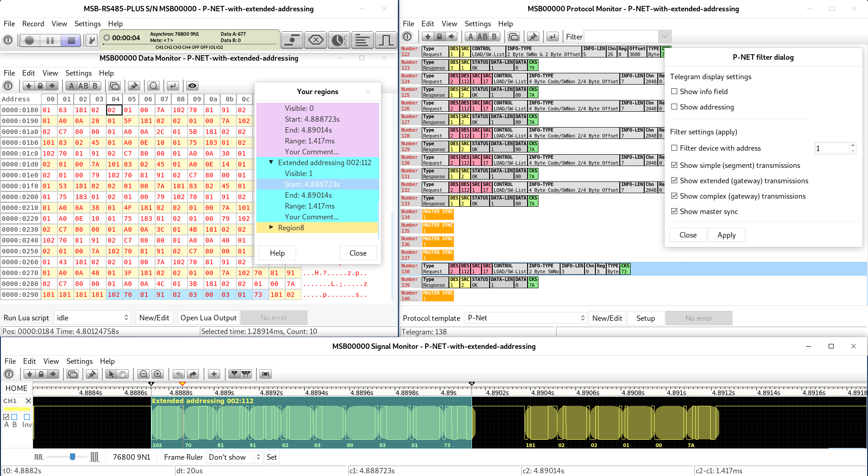The height and width of the screenshot is (476, 868).
Task: Click Help in Your regions panel
Action: point(277,253)
